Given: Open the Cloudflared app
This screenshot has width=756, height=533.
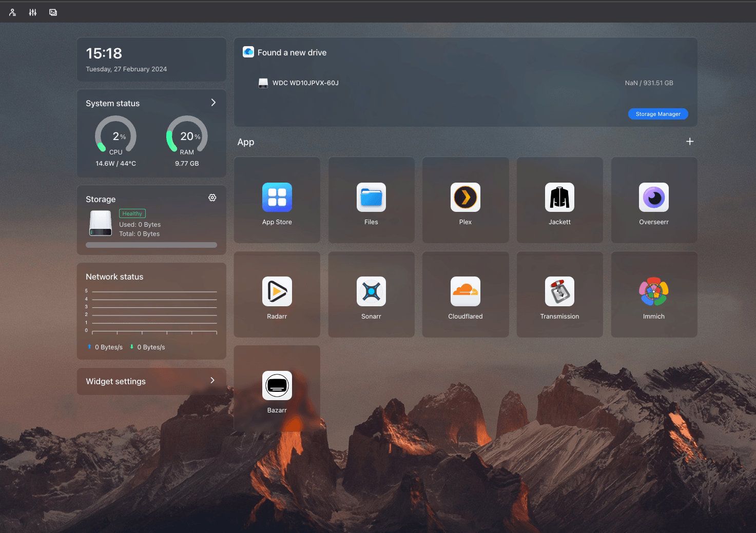Looking at the screenshot, I should [x=465, y=292].
